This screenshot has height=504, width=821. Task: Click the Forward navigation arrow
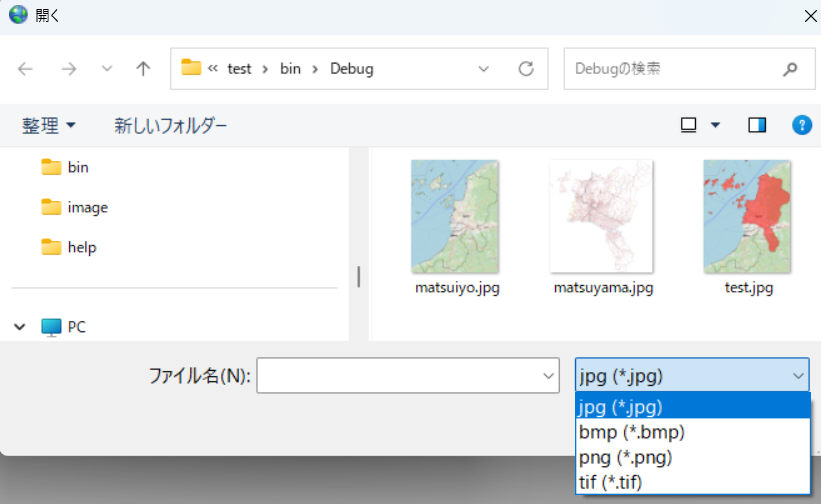pyautogui.click(x=68, y=69)
